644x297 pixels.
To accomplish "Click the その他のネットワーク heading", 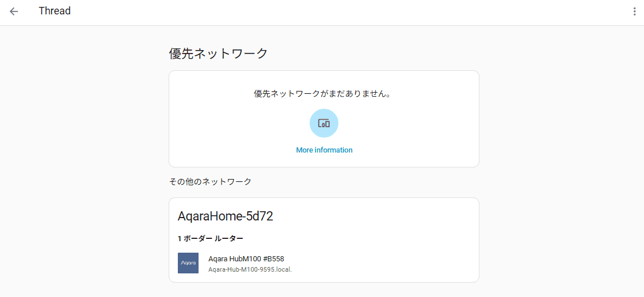I will click(210, 181).
